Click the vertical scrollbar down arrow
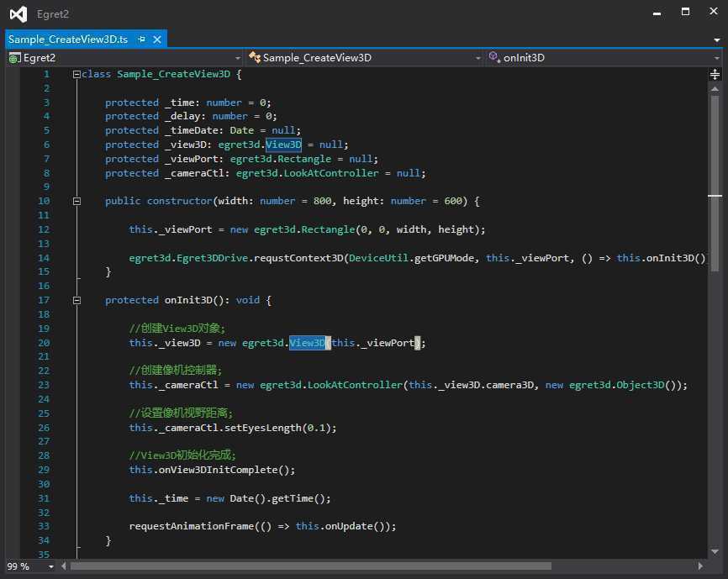 pos(715,551)
